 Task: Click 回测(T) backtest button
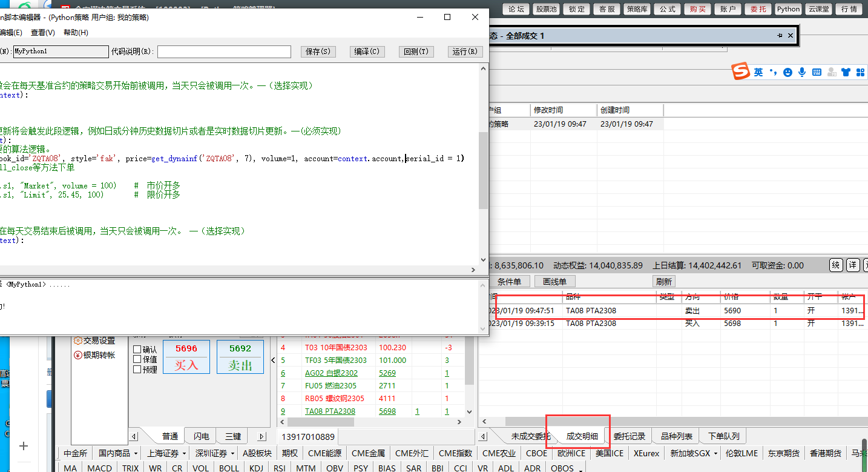[416, 52]
